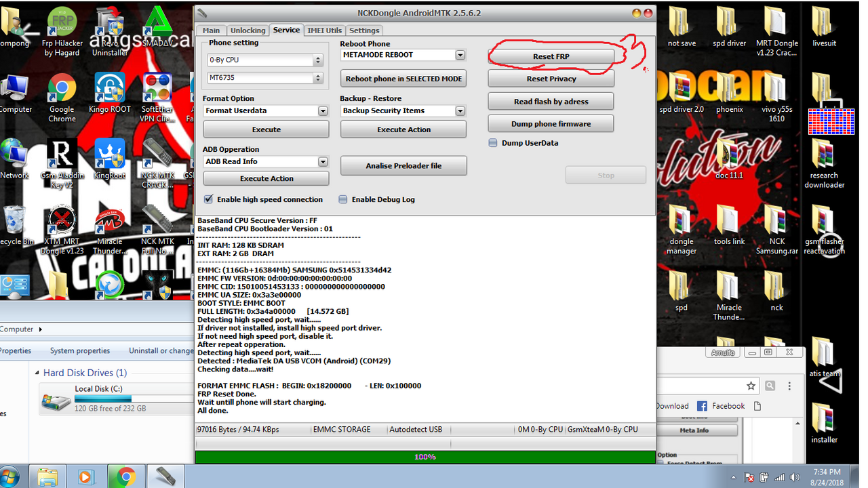Open livesuit folder on desktop
The width and height of the screenshot is (868, 488).
825,27
